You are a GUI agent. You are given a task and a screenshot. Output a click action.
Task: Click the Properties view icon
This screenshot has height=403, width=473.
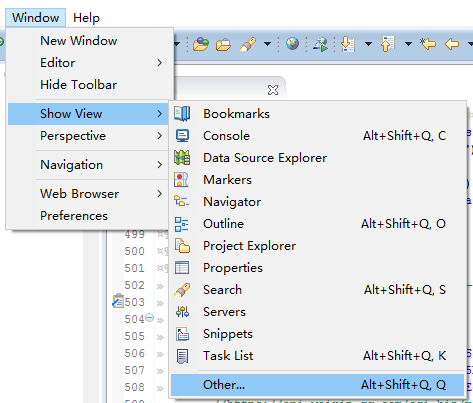click(x=182, y=268)
